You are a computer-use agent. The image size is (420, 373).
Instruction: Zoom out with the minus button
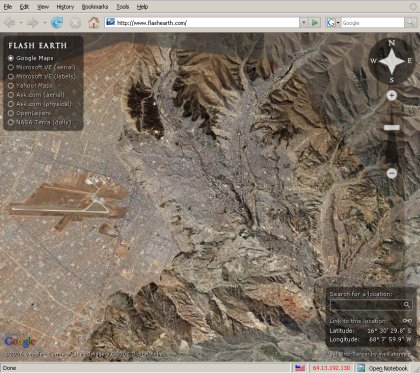pyautogui.click(x=392, y=173)
